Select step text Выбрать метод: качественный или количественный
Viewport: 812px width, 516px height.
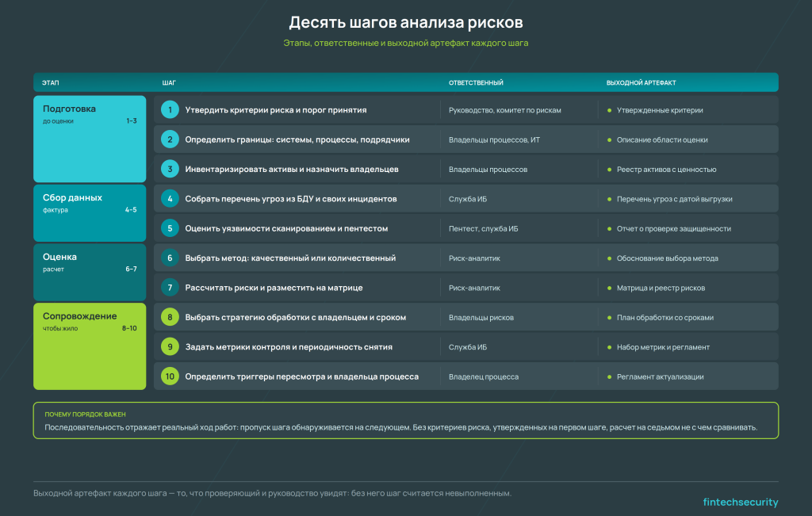(x=290, y=258)
